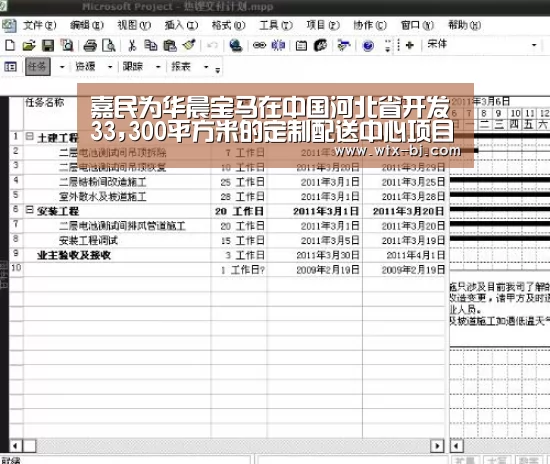Click the 资源 project guide button
The width and height of the screenshot is (550, 464).
tap(85, 66)
